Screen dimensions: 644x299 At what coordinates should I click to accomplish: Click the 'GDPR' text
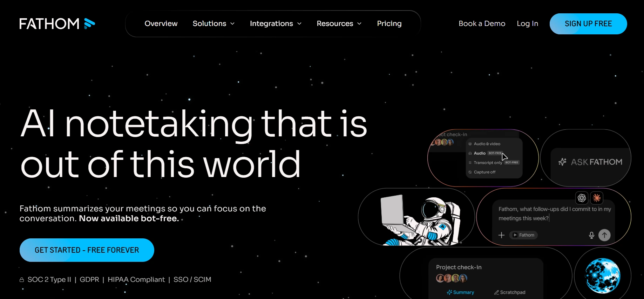click(x=89, y=279)
